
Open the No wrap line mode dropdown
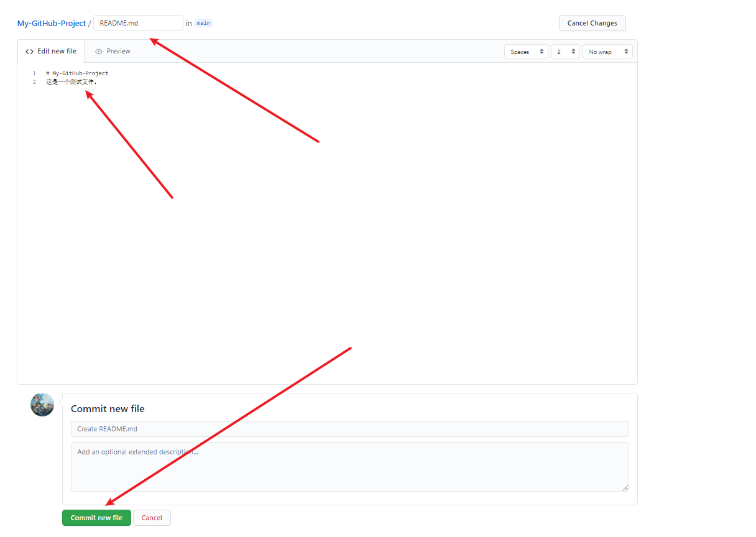click(607, 52)
